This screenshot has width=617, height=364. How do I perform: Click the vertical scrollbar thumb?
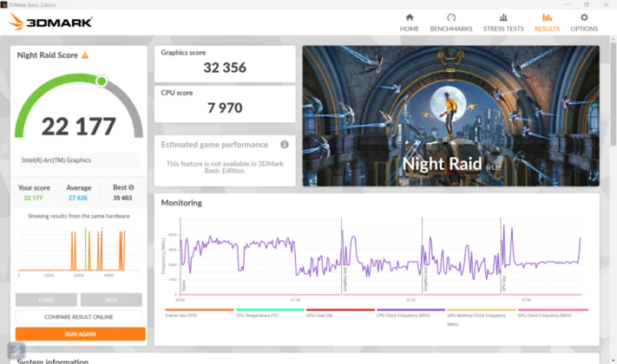click(613, 93)
